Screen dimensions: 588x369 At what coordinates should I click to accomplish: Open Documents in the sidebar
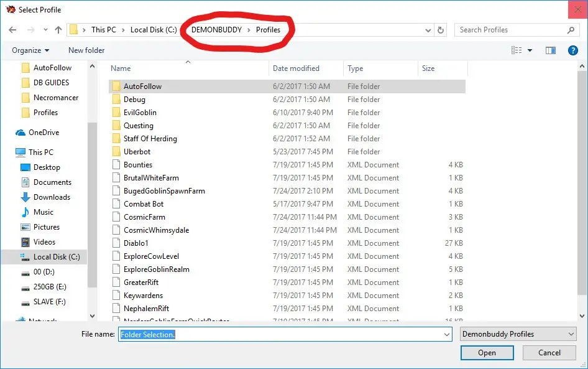tap(46, 182)
